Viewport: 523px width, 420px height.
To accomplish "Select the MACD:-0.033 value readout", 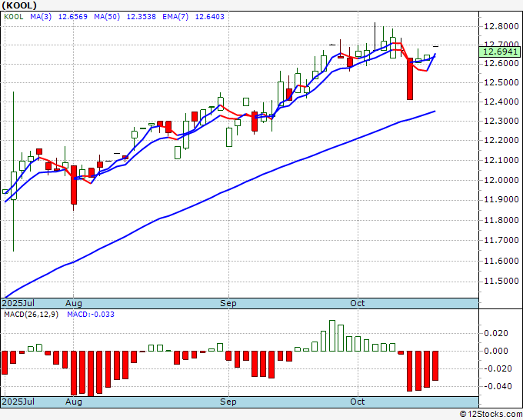I will pyautogui.click(x=91, y=315).
